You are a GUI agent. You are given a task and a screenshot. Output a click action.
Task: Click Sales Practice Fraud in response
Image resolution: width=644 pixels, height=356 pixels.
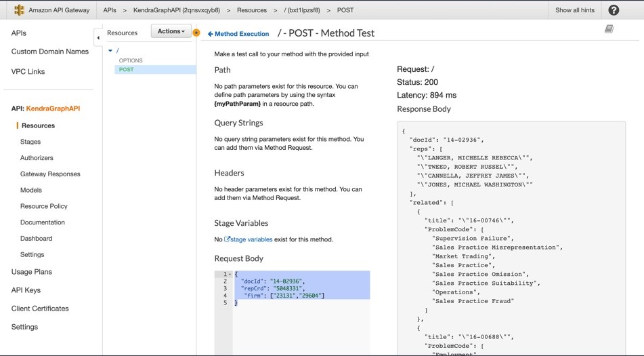473,301
